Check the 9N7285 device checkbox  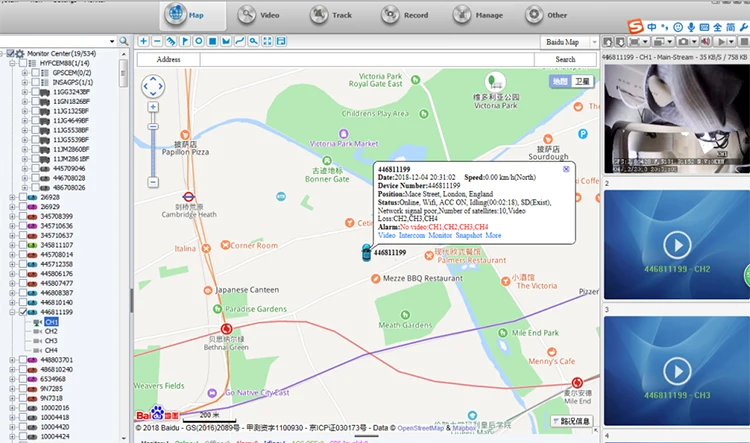pyautogui.click(x=22, y=388)
